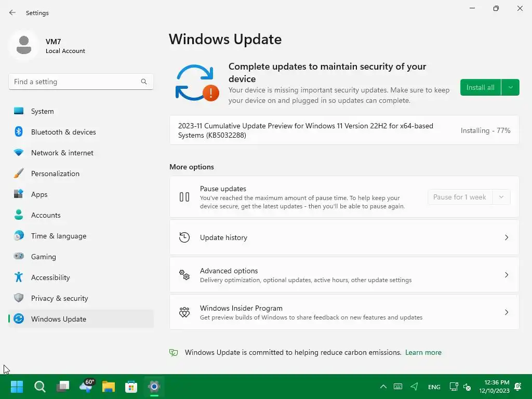Click the Update history clock icon
The width and height of the screenshot is (532, 399).
(x=184, y=237)
